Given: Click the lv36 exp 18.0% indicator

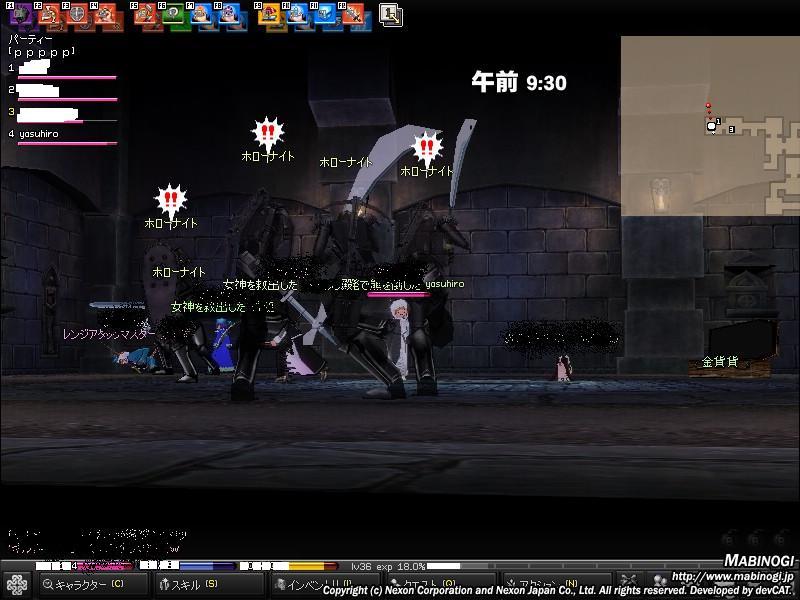Looking at the screenshot, I should pyautogui.click(x=388, y=566).
